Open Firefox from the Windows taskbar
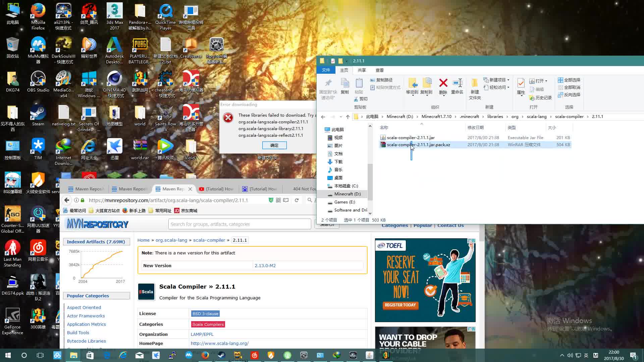The width and height of the screenshot is (644, 362). pyautogui.click(x=205, y=355)
